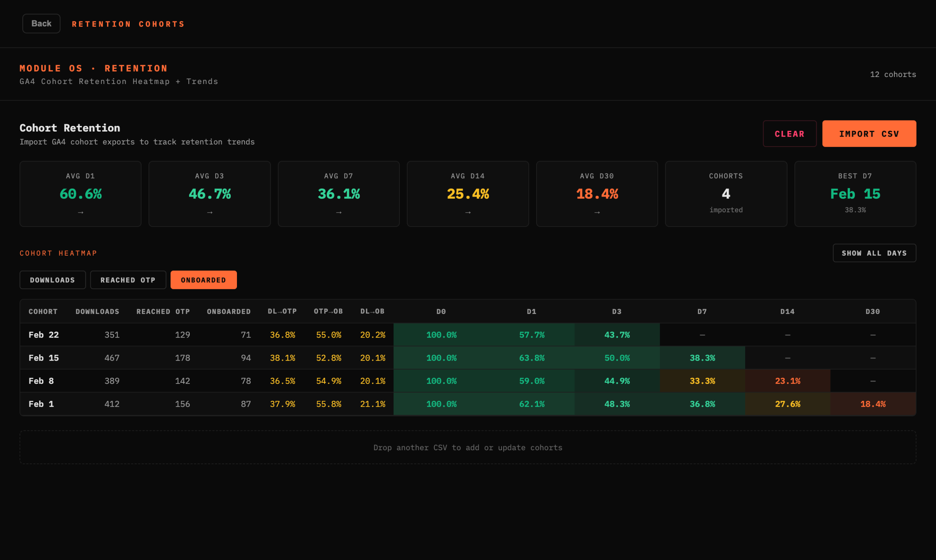
Task: Open the Best D7 Feb 15 card
Action: (855, 194)
